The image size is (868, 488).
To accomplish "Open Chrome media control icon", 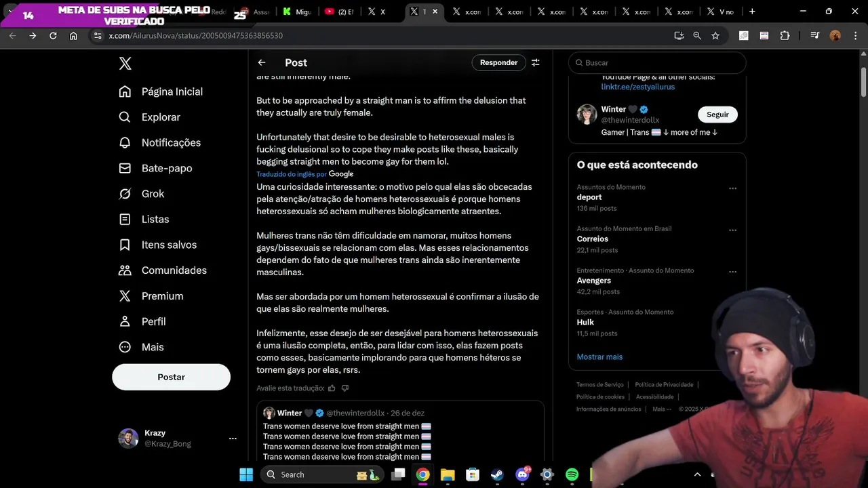I will [x=814, y=35].
